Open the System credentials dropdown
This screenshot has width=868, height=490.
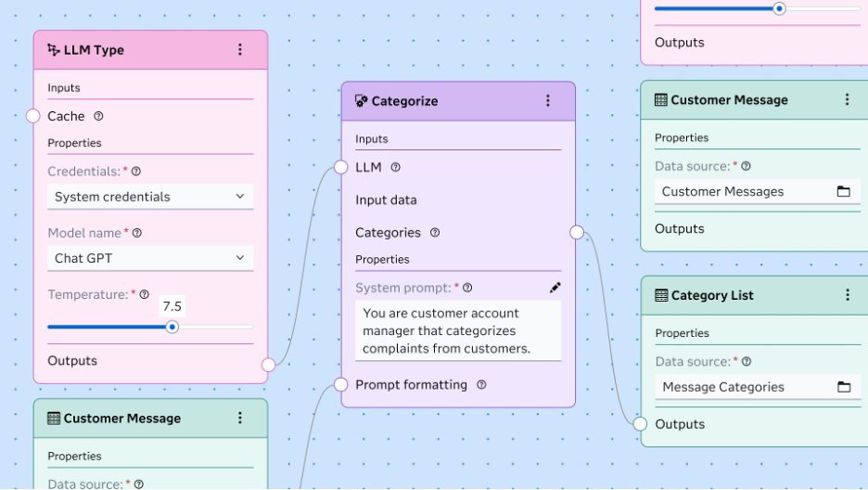[150, 197]
